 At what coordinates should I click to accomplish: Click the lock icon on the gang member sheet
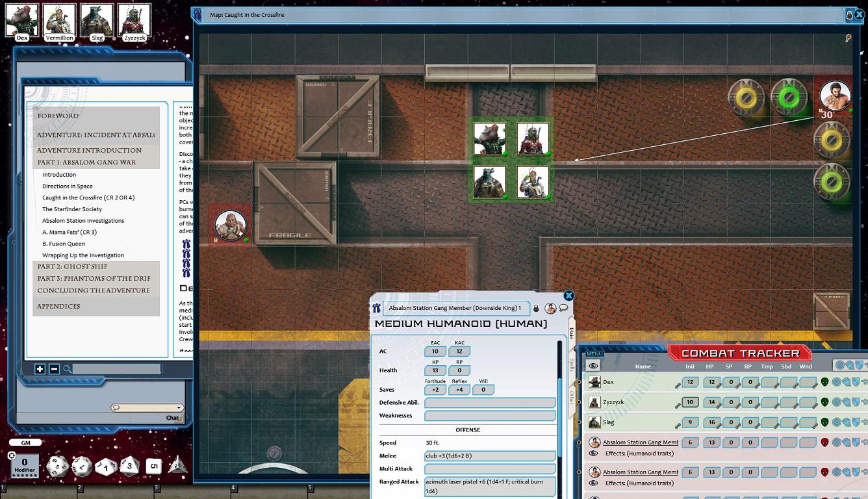coord(537,309)
